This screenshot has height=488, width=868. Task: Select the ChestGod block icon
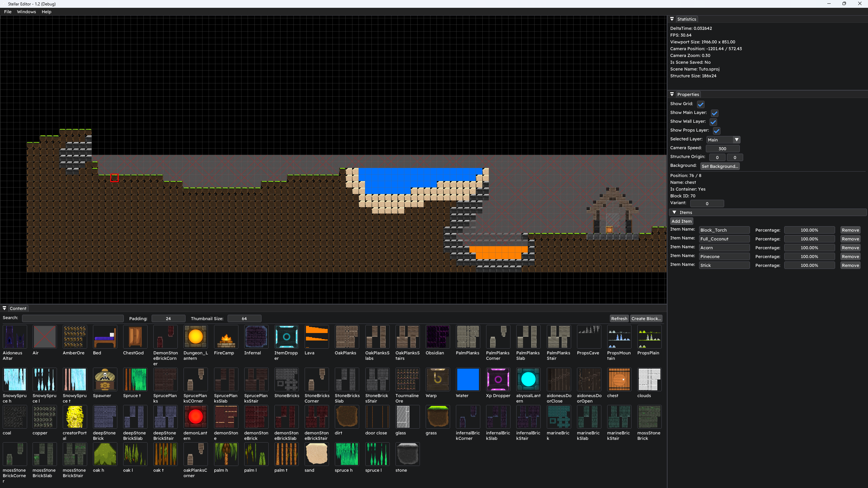click(x=135, y=337)
